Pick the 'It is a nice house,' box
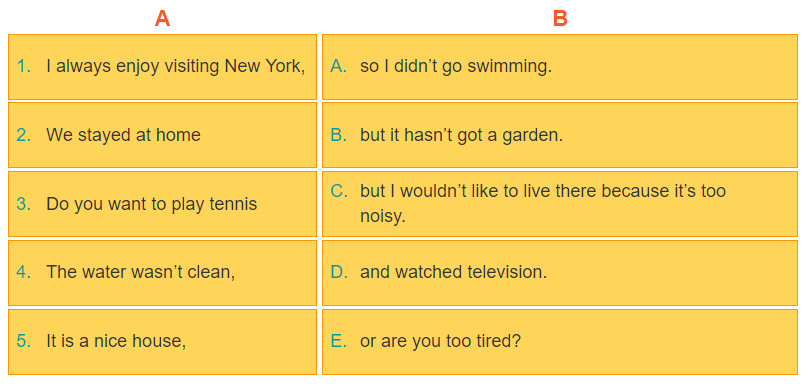808x384 pixels. (162, 342)
